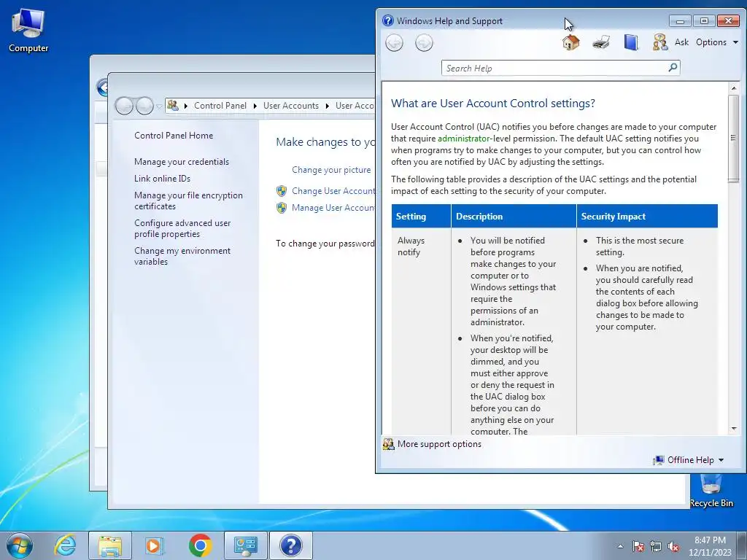The width and height of the screenshot is (747, 560).
Task: Open Change my environment variables
Action: (x=182, y=256)
